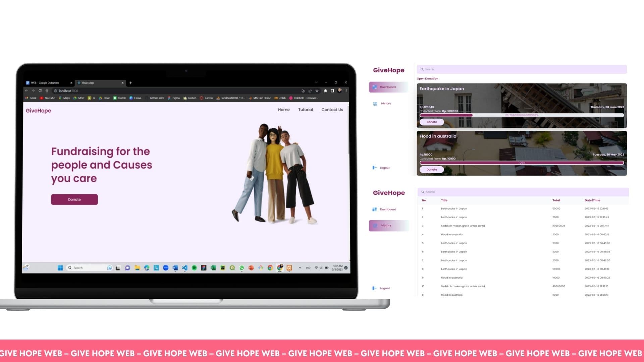Open Spotify from the taskbar
Image resolution: width=644 pixels, height=362 pixels.
click(194, 267)
